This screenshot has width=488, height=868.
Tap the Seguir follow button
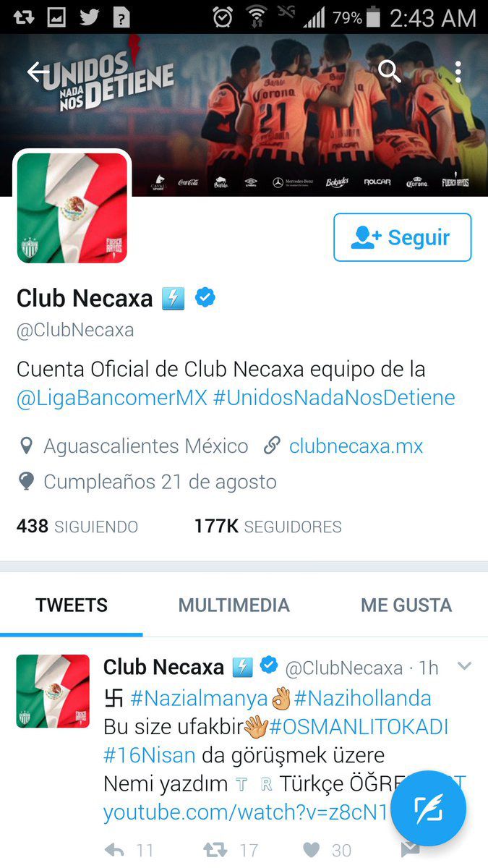(x=403, y=237)
